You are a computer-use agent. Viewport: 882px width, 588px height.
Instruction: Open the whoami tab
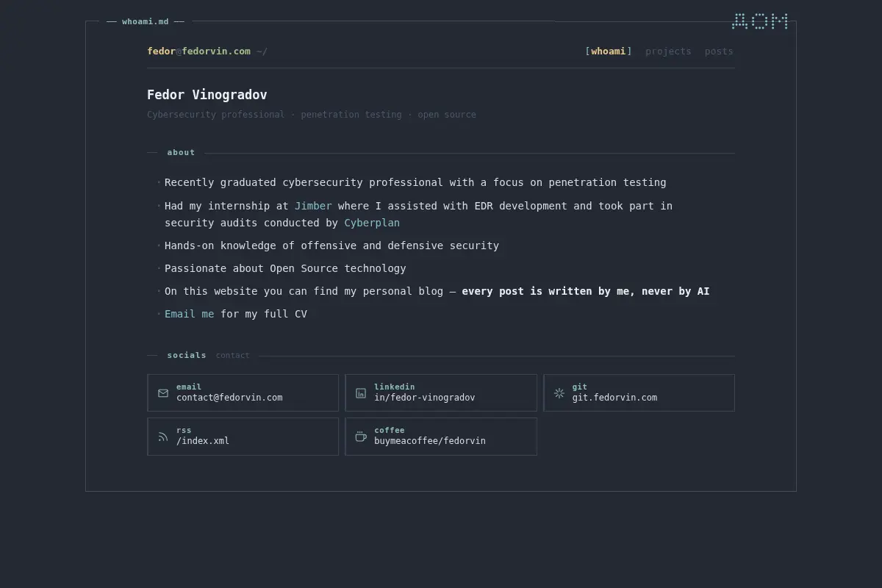click(x=609, y=51)
